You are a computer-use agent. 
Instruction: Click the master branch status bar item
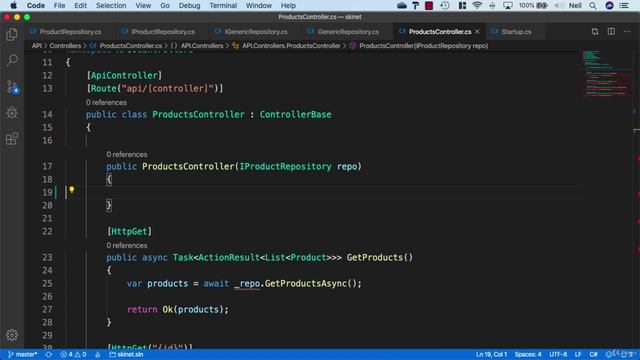coord(23,354)
